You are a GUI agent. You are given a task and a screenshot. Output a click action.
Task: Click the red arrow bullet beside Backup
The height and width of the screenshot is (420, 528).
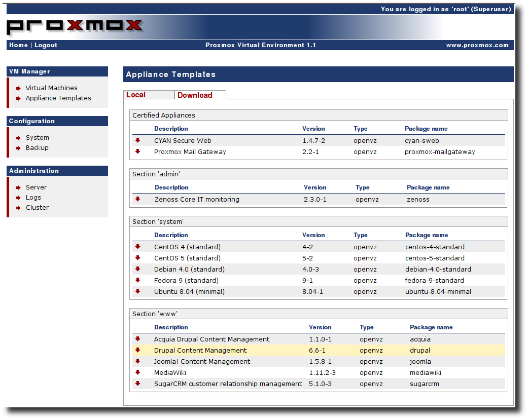18,148
